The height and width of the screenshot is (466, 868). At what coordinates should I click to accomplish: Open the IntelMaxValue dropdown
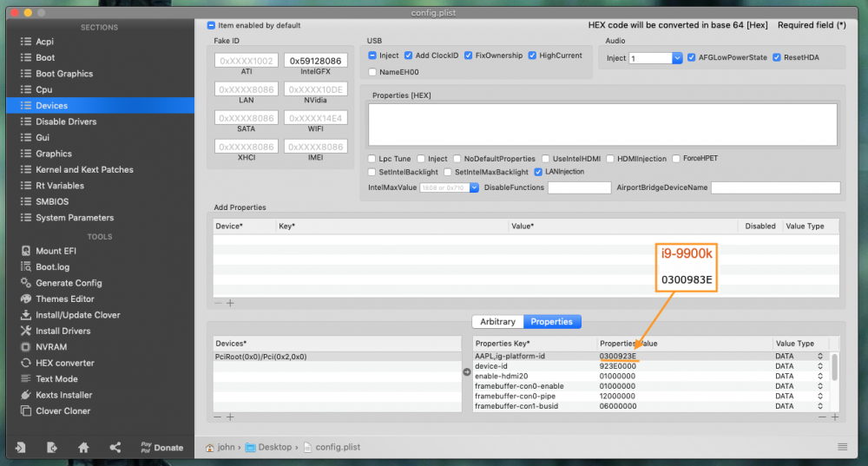[475, 187]
